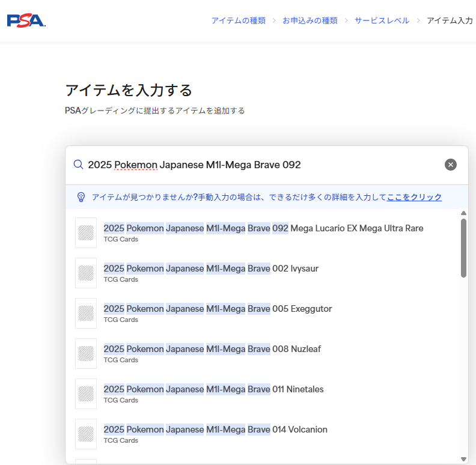Clear the search field with X icon
Image resolution: width=476 pixels, height=465 pixels.
[x=451, y=165]
